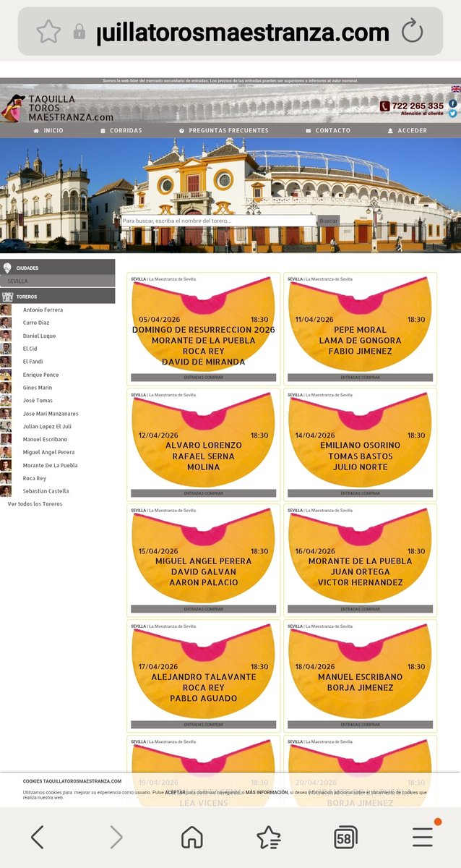Click ACEPTAR in the cookies notice
This screenshot has height=868, width=461.
pos(175,792)
